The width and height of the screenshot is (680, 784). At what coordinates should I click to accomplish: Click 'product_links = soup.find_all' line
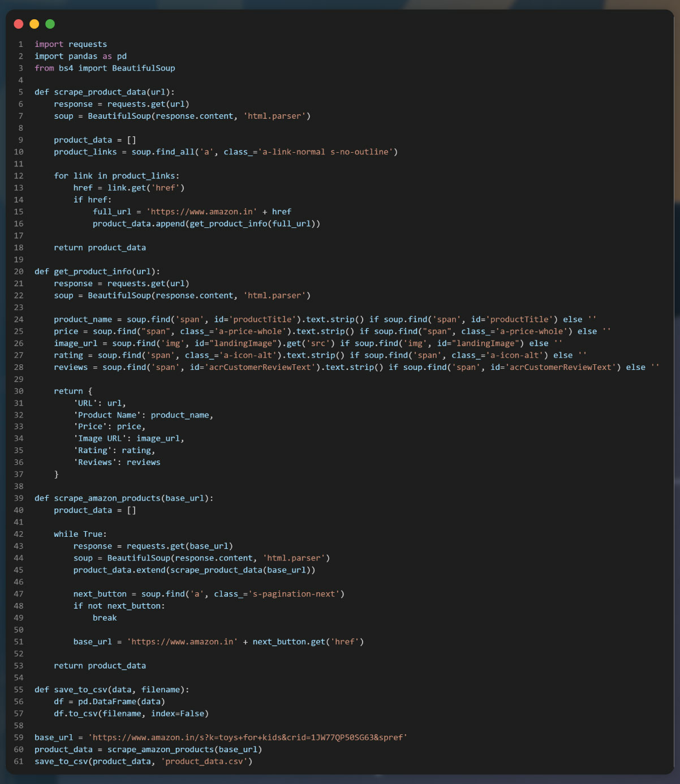[226, 152]
